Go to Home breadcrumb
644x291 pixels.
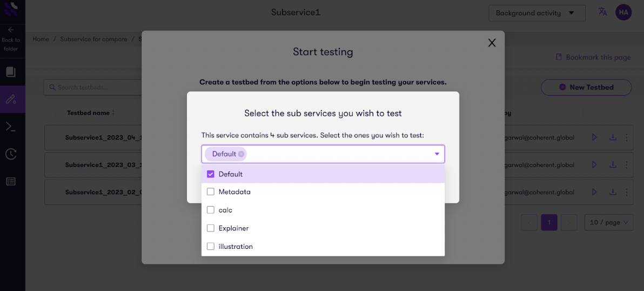pos(41,39)
